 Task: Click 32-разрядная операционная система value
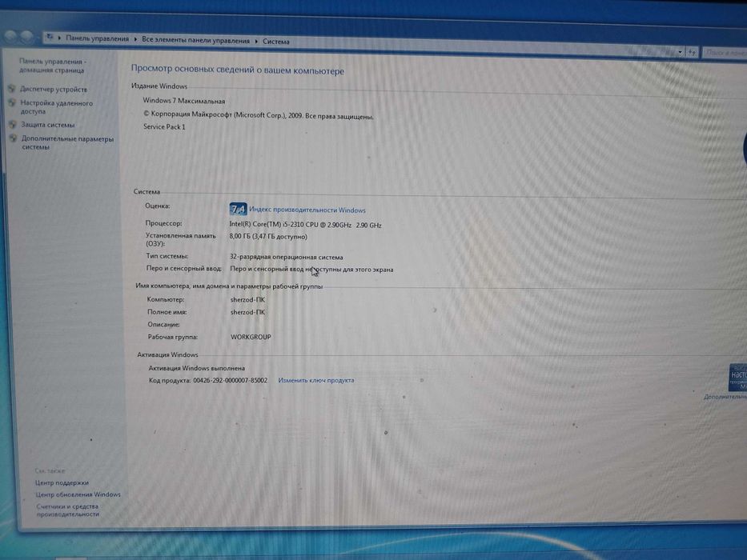[287, 257]
